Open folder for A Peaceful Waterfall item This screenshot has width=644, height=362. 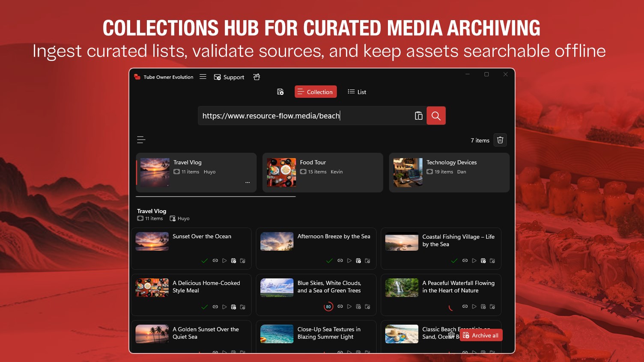pos(492,307)
